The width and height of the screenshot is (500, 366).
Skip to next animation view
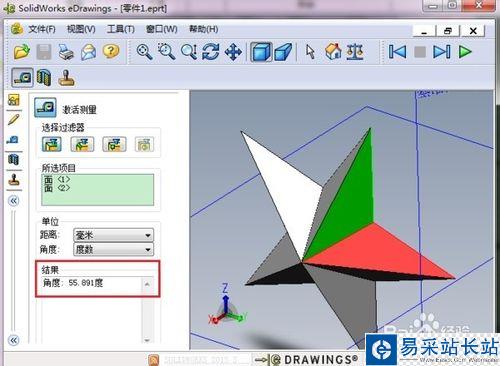[x=442, y=52]
